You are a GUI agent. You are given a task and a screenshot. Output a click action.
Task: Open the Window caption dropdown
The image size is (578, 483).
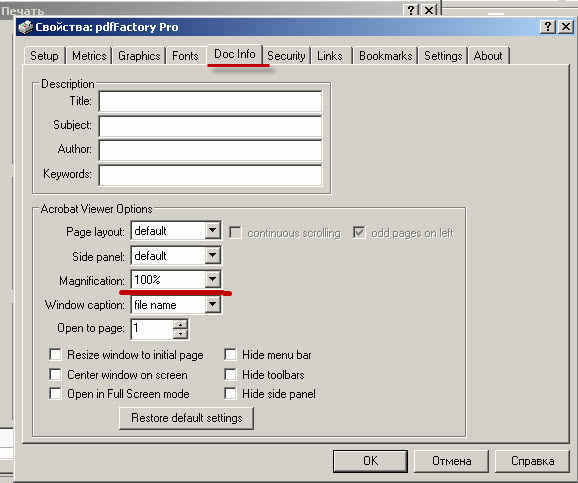pos(212,304)
